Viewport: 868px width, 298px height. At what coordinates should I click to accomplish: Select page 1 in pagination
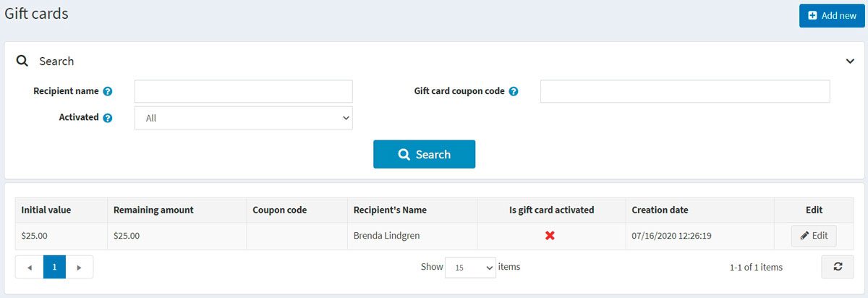(x=54, y=267)
